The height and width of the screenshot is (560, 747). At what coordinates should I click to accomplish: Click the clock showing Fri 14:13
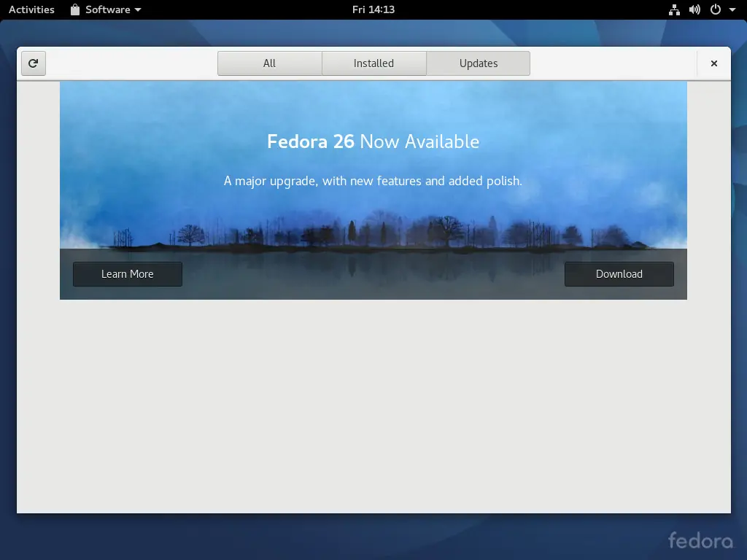point(373,9)
